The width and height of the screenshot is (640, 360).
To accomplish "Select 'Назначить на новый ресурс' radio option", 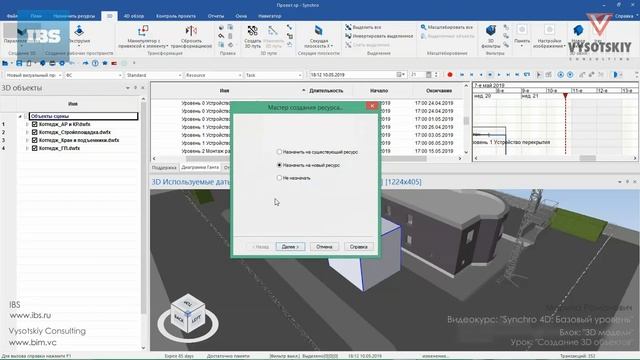I will point(279,165).
